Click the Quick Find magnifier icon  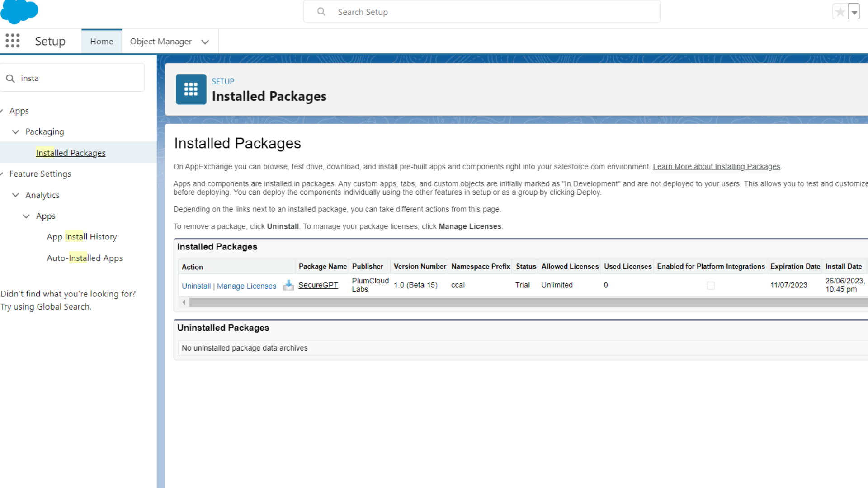coord(10,79)
